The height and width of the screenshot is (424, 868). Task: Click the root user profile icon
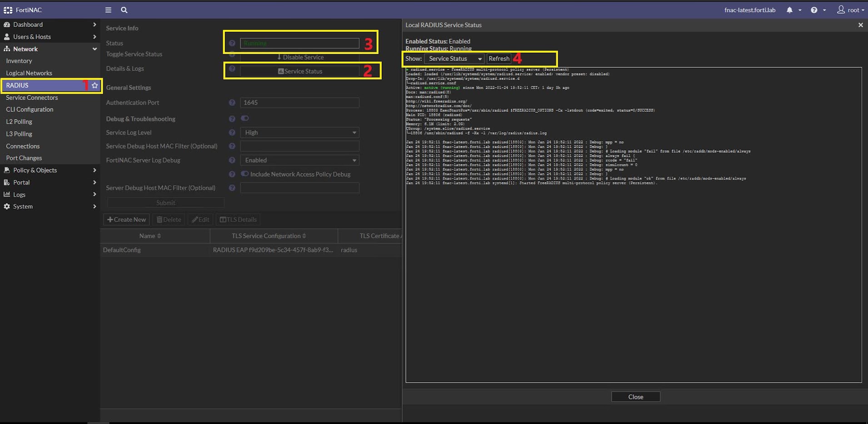[x=841, y=10]
